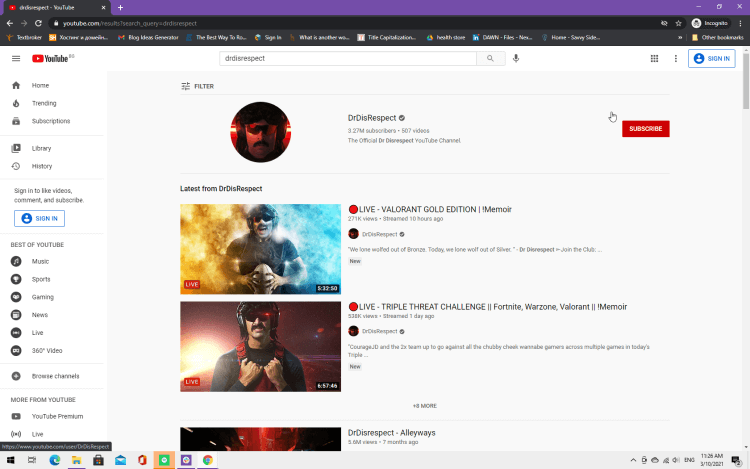
Task: Open the search FILTER options
Action: pyautogui.click(x=198, y=86)
